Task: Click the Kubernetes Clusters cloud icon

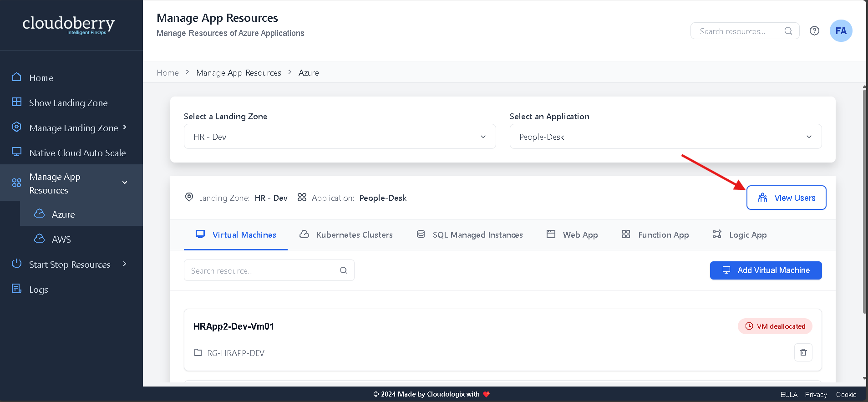Action: [x=305, y=234]
